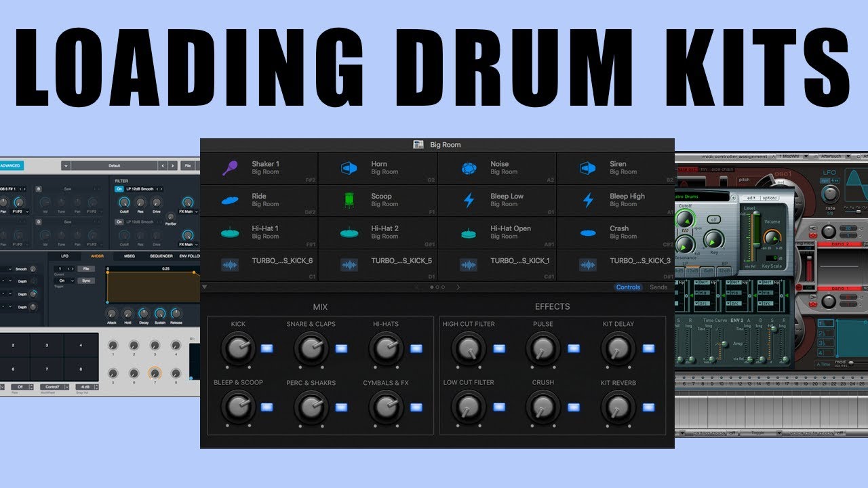This screenshot has width=868, height=488.
Task: Switch to the Sends tab
Action: [x=658, y=287]
